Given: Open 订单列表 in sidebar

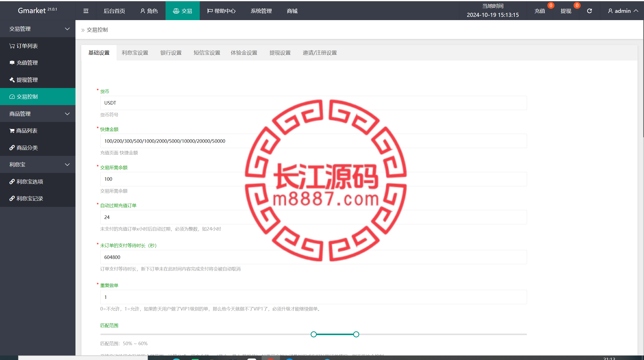Looking at the screenshot, I should pyautogui.click(x=38, y=46).
